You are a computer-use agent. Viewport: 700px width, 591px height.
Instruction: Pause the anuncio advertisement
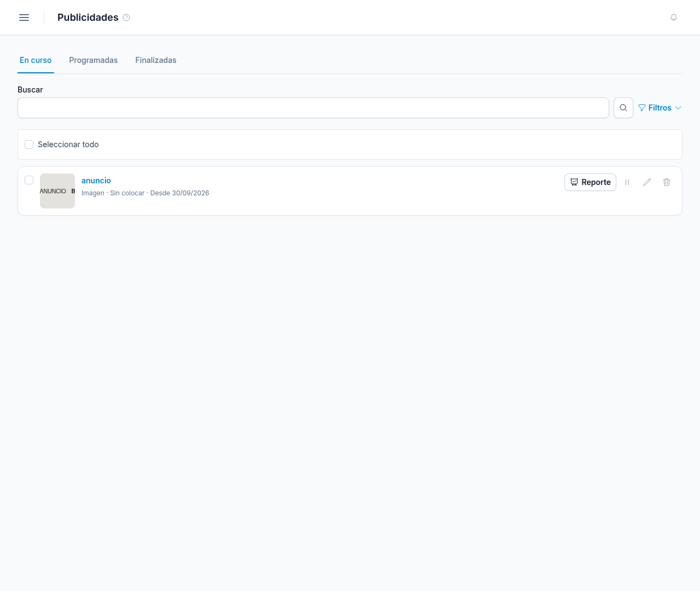tap(627, 182)
